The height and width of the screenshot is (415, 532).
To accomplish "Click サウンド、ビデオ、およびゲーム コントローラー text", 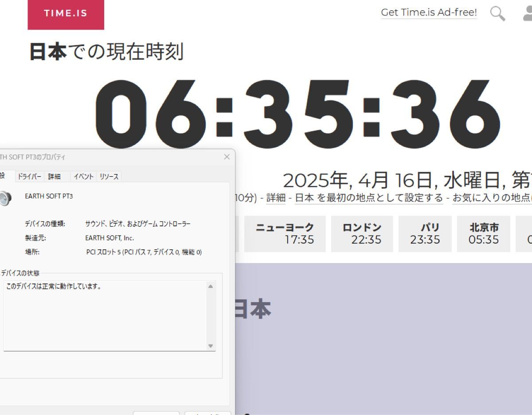I will click(x=138, y=224).
